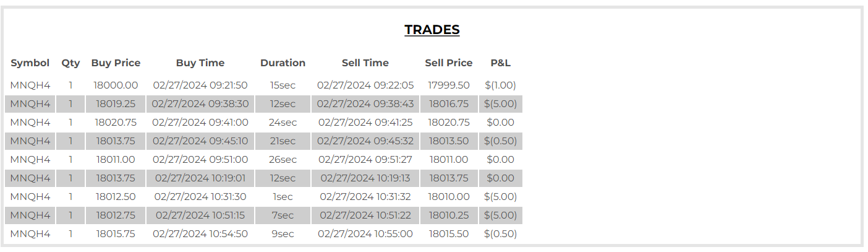The image size is (868, 252).
Task: Click the Qty column header
Action: pyautogui.click(x=70, y=63)
